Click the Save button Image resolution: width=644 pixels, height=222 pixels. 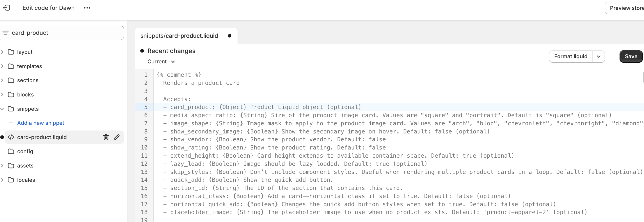tap(631, 56)
